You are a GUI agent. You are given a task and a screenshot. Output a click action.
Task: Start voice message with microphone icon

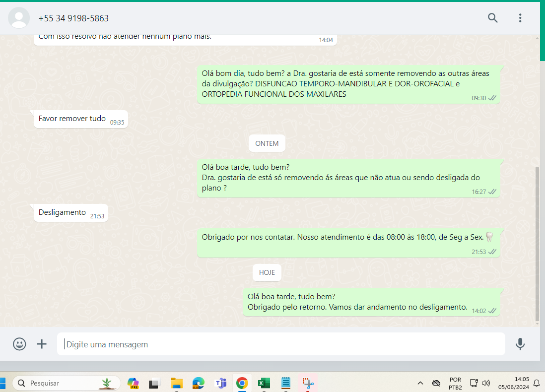(520, 344)
